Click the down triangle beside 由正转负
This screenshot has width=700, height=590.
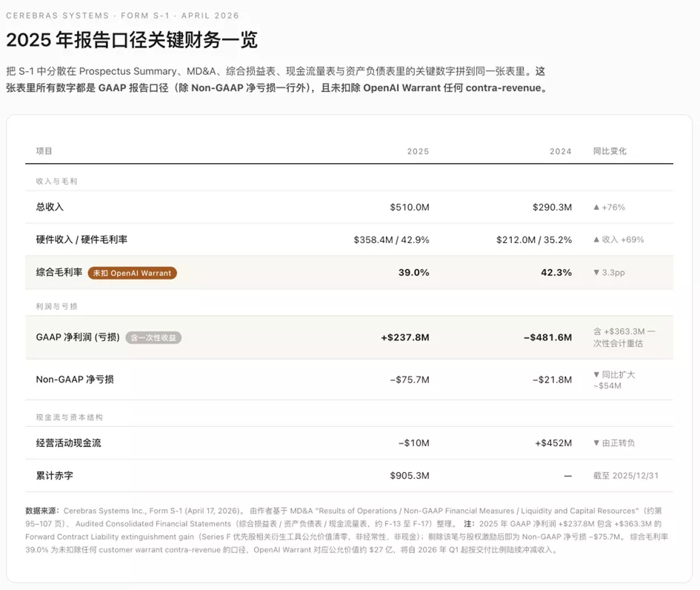[596, 443]
